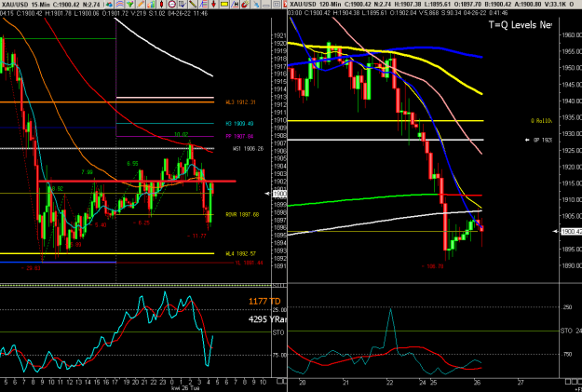
Task: Click the red icon at right chart's title start
Action: tap(285, 5)
